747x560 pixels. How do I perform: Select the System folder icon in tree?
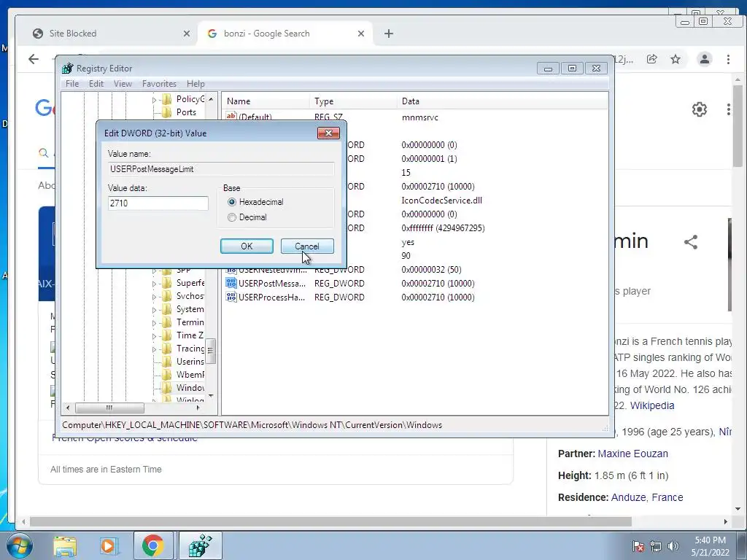click(x=167, y=309)
